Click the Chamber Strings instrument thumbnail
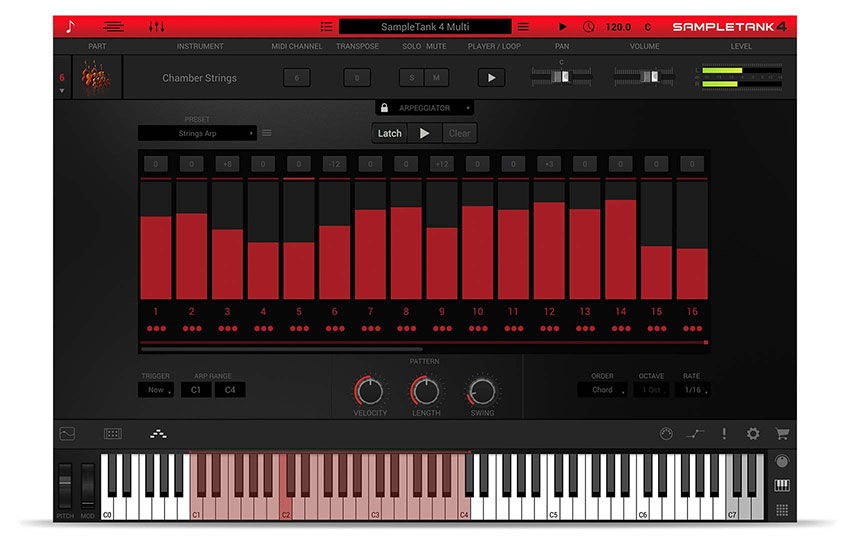 click(96, 78)
